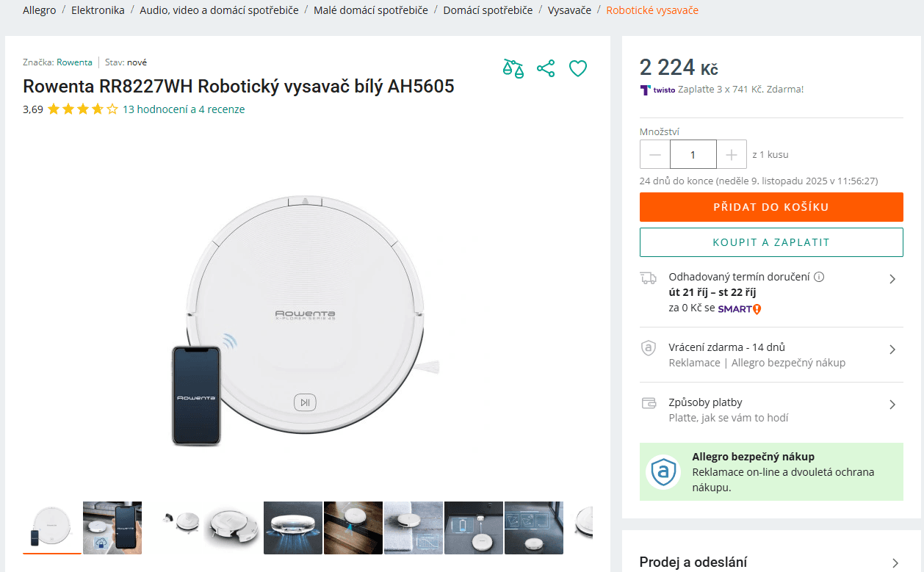924x572 pixels.
Task: Click the share icon
Action: 546,68
